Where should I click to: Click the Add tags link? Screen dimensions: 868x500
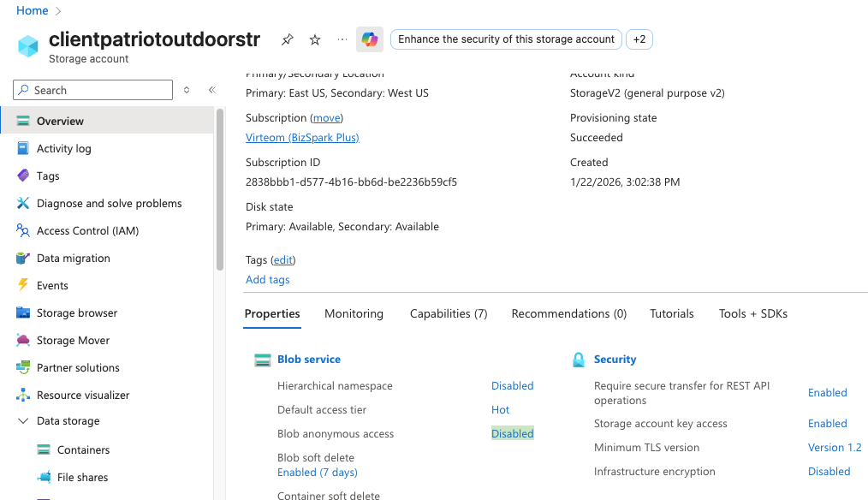pos(267,279)
